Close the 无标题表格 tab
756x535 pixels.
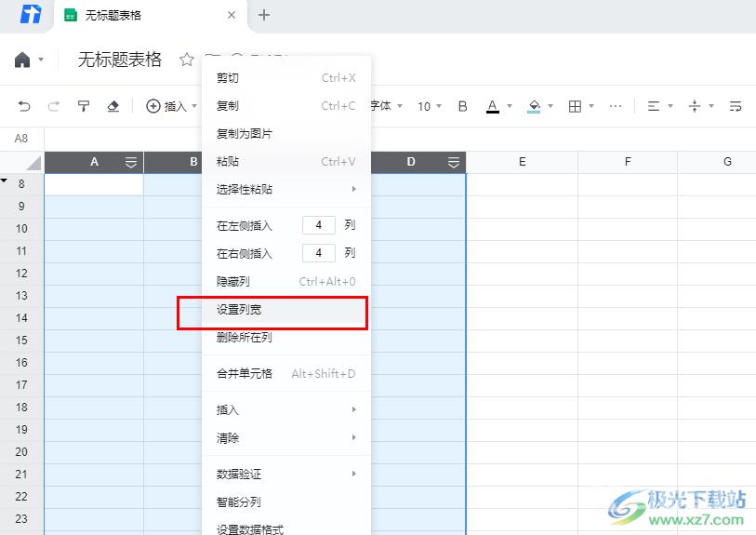(232, 15)
